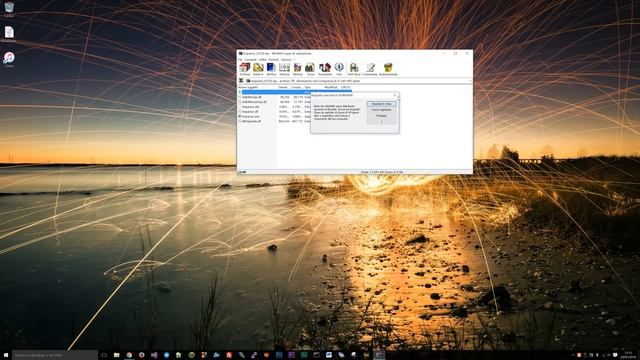Click the Wizard toolbar icon in WinRAR
This screenshot has height=360, width=640.
pos(325,69)
